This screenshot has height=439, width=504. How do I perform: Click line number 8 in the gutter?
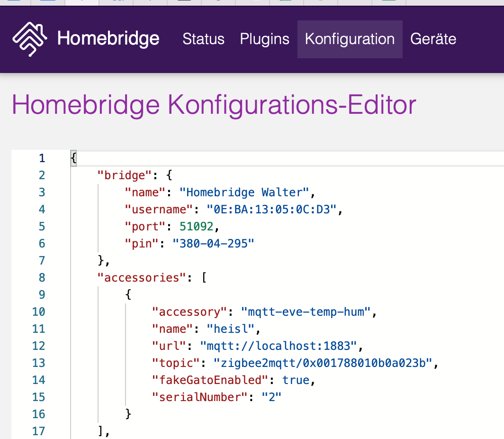[42, 278]
